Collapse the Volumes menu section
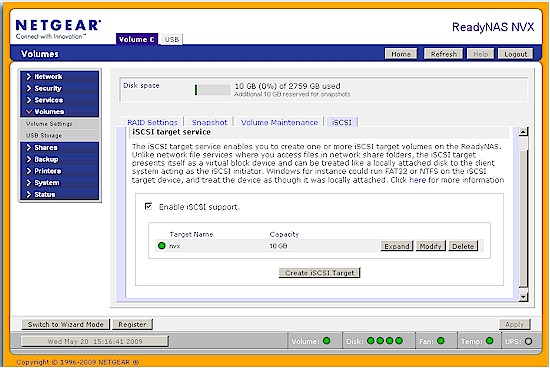 point(60,112)
